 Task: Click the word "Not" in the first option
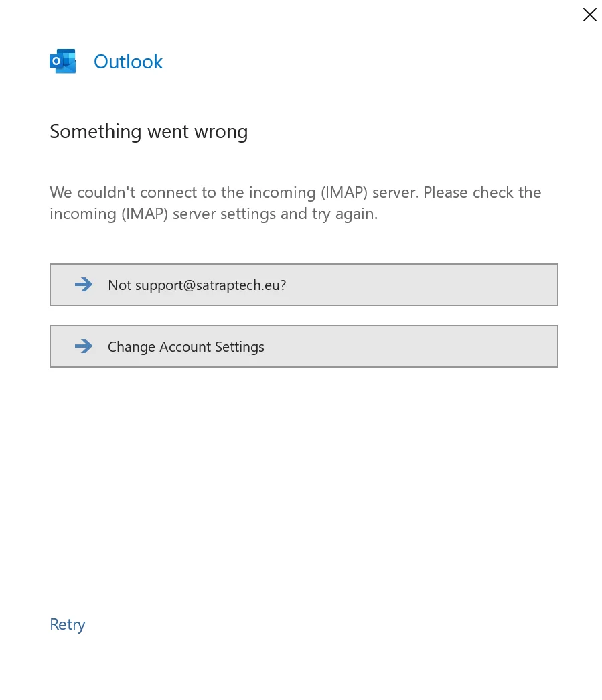(x=120, y=285)
